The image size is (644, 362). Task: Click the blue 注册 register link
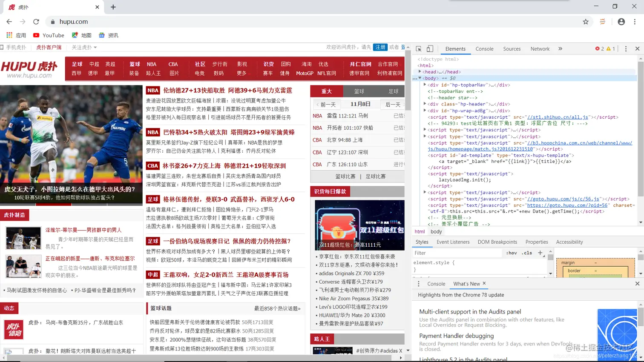click(x=380, y=47)
